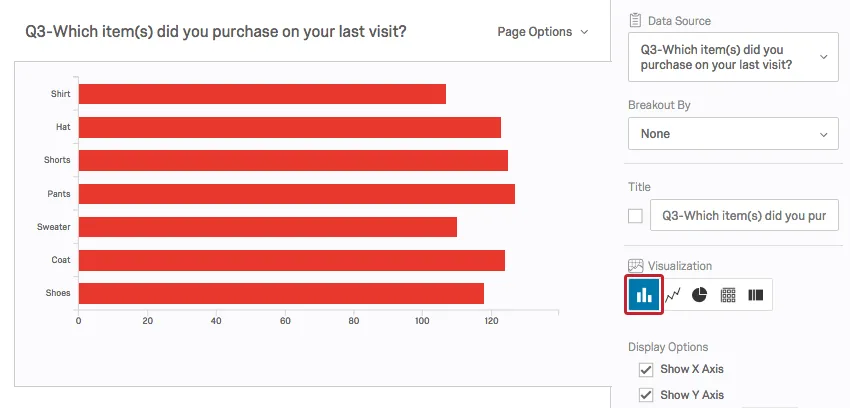Click the Shirt bar in the chart
The width and height of the screenshot is (850, 408).
[262, 94]
